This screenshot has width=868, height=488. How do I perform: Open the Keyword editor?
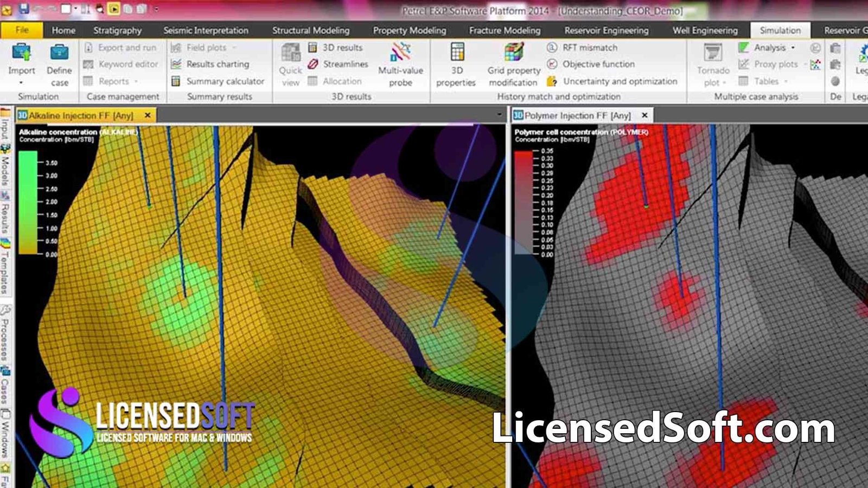(x=121, y=64)
